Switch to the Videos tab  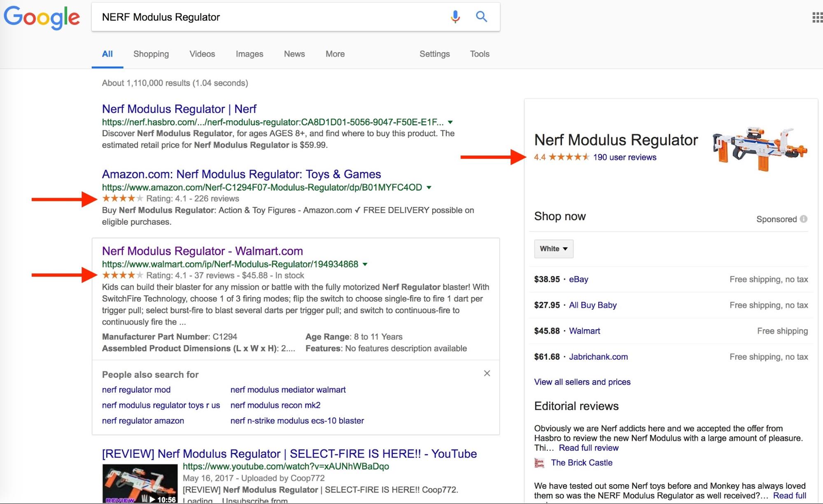click(202, 54)
